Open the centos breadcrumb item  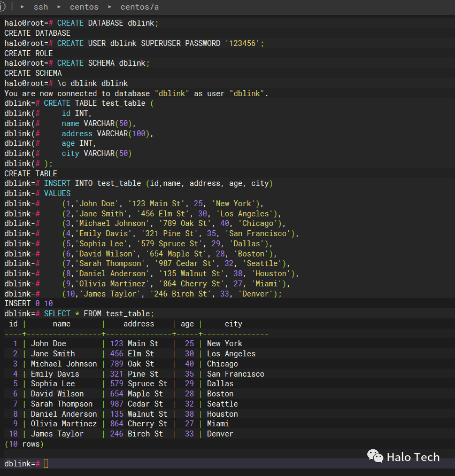pyautogui.click(x=84, y=7)
